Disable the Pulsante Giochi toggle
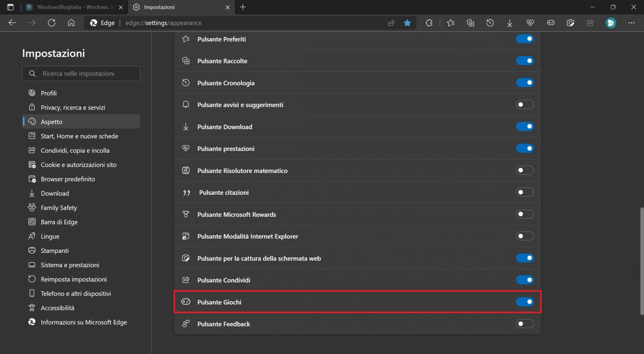The width and height of the screenshot is (644, 354). 525,302
